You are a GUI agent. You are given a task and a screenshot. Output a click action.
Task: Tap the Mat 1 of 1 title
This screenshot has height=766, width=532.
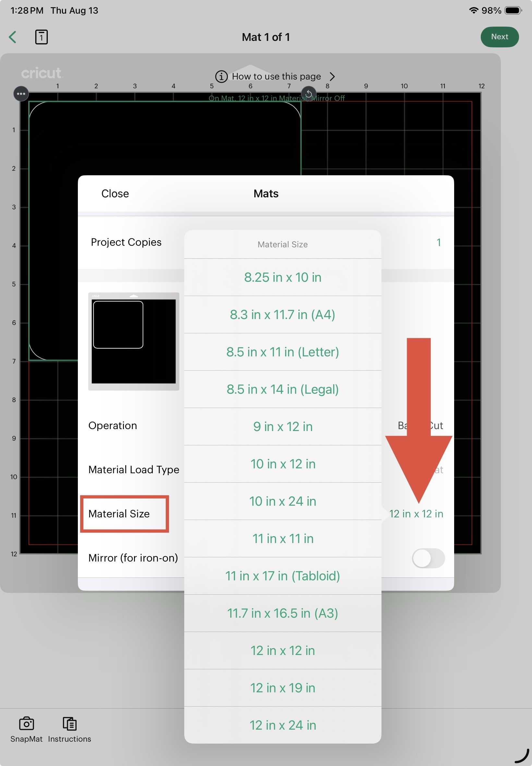coord(266,37)
